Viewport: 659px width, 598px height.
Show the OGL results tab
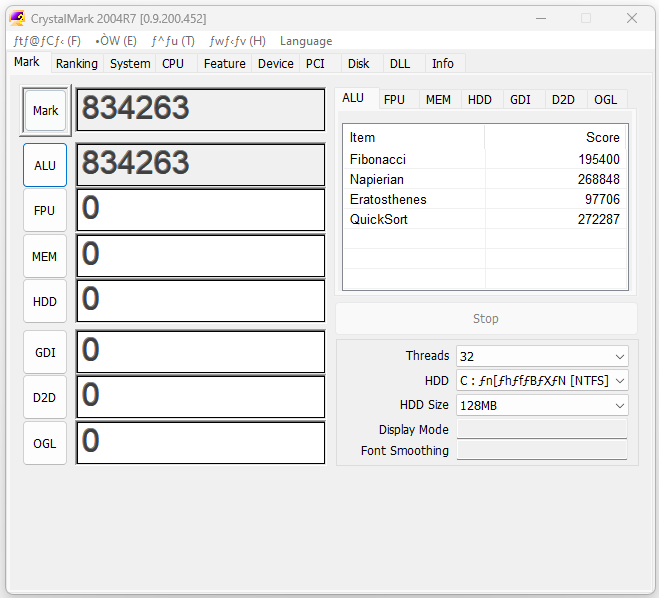tap(605, 99)
